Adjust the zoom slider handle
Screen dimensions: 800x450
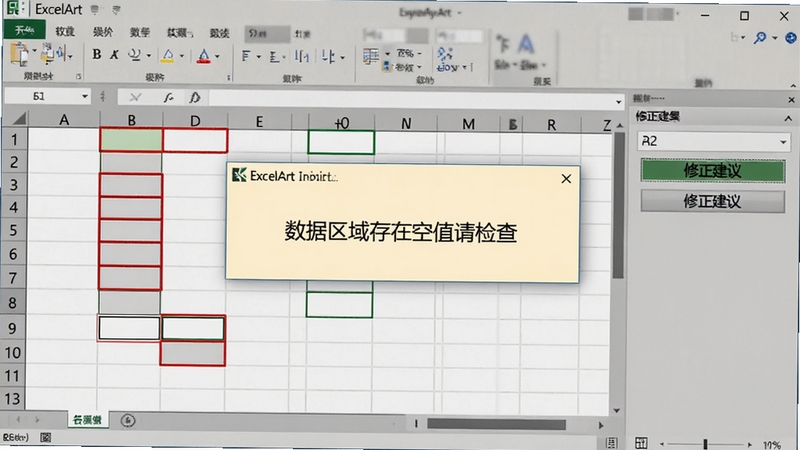click(x=705, y=444)
